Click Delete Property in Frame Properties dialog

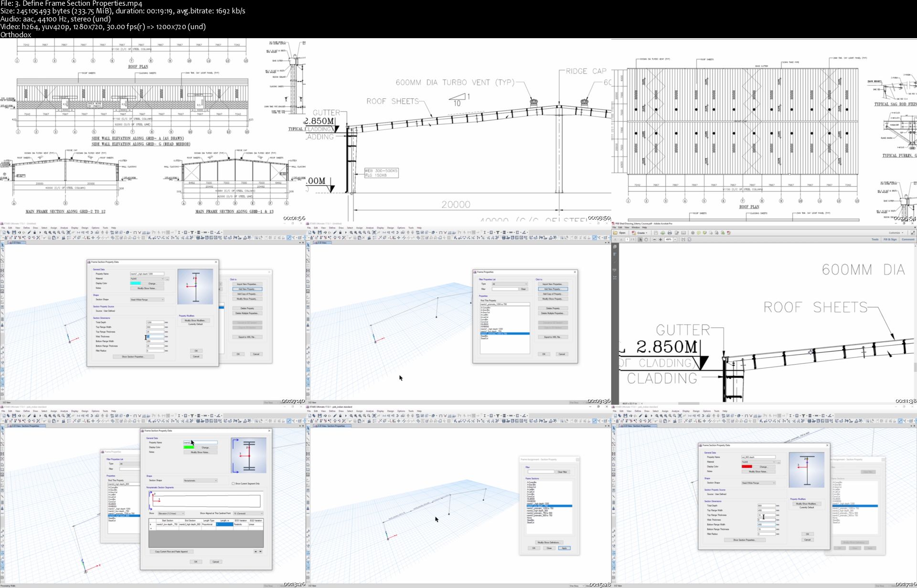coord(553,308)
